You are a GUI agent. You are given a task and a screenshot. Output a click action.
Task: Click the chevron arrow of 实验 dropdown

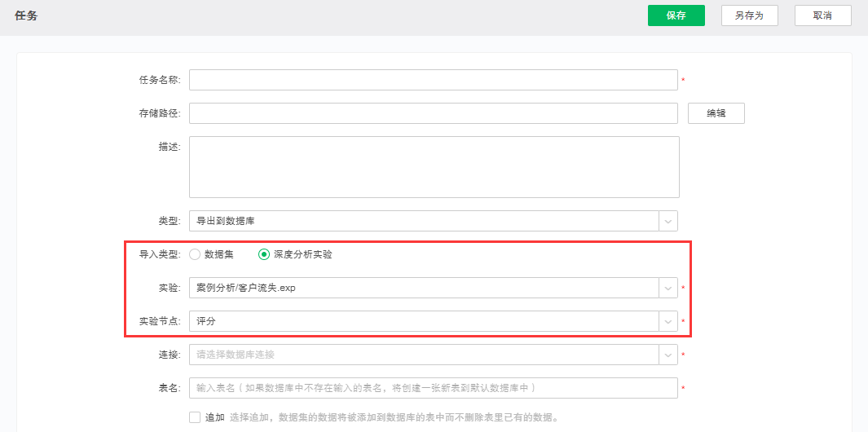[668, 289]
